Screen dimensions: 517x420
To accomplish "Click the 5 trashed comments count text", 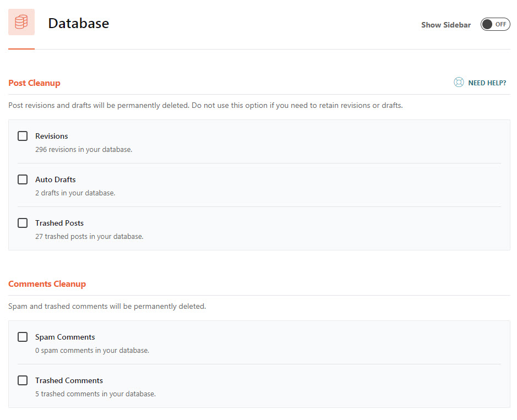I will [95, 394].
